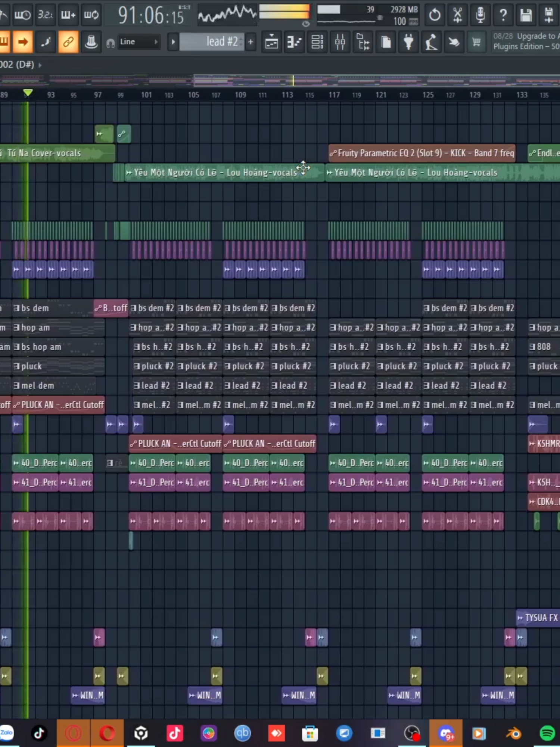
Task: Toggle multilink to controllers
Action: coord(68,42)
